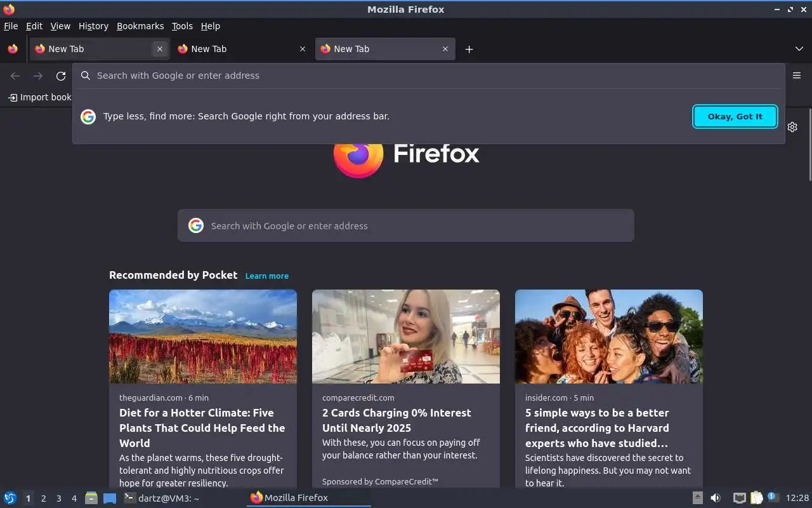Focus the page's Google search box
Image resolution: width=812 pixels, height=508 pixels.
[x=406, y=225]
